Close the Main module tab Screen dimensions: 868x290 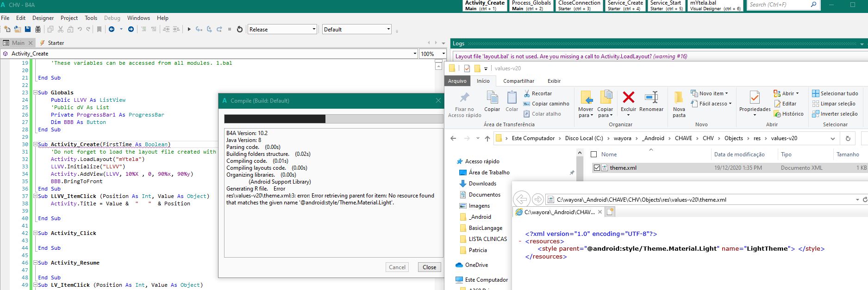pos(31,43)
